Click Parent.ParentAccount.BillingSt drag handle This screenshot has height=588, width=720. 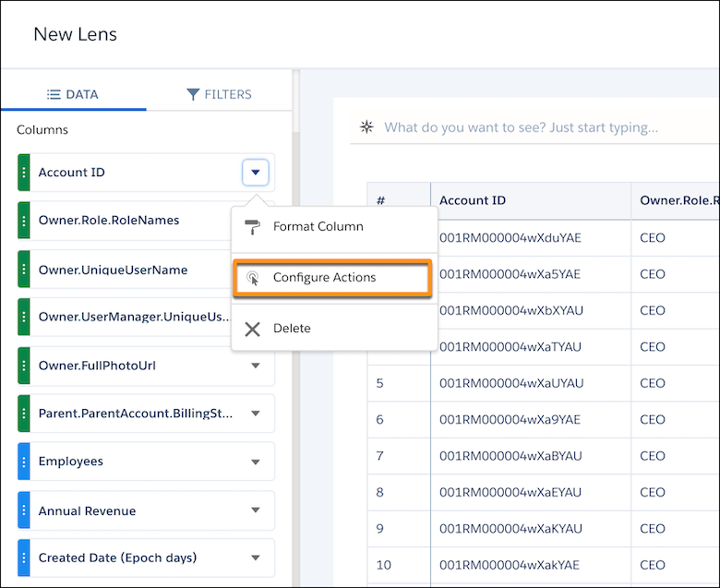click(x=24, y=414)
